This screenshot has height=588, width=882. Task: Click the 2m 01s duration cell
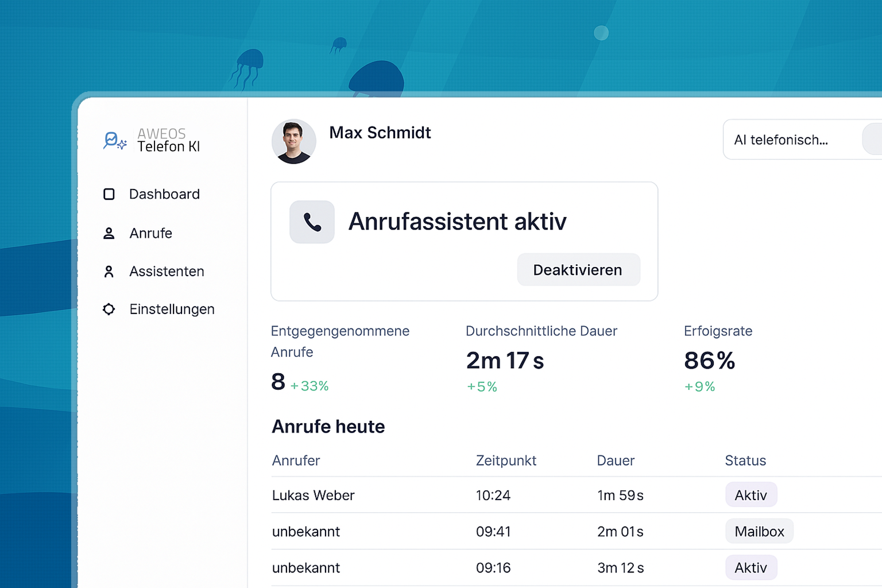(620, 532)
